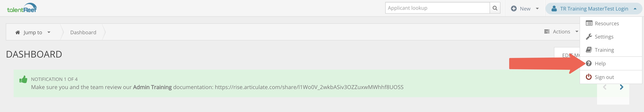The width and height of the screenshot is (644, 112).
Task: Click the talentReef logo
Action: point(22,8)
